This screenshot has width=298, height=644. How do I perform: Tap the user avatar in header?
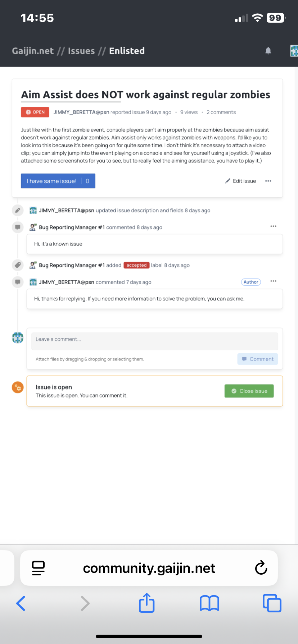pyautogui.click(x=294, y=51)
